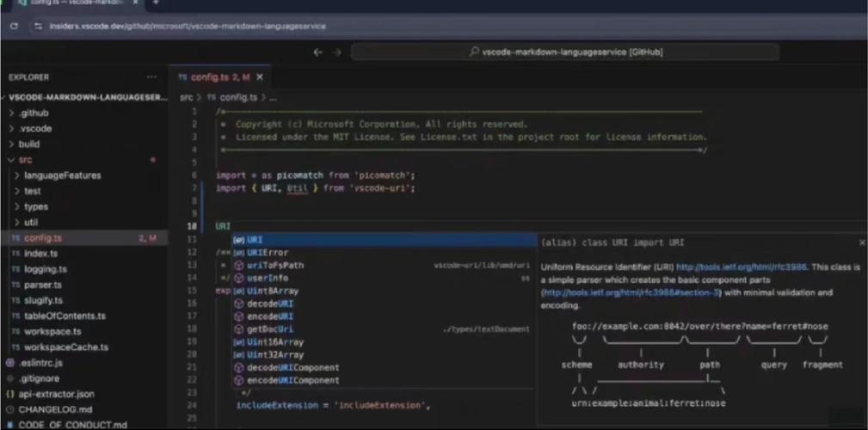Select Uint32Array suggestion
This screenshot has height=430, width=868.
[x=385, y=354]
